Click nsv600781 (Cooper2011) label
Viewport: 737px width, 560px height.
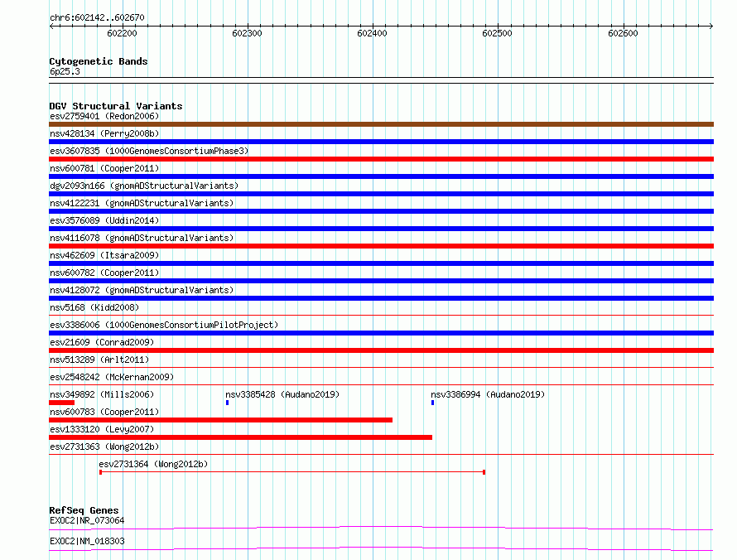point(104,168)
